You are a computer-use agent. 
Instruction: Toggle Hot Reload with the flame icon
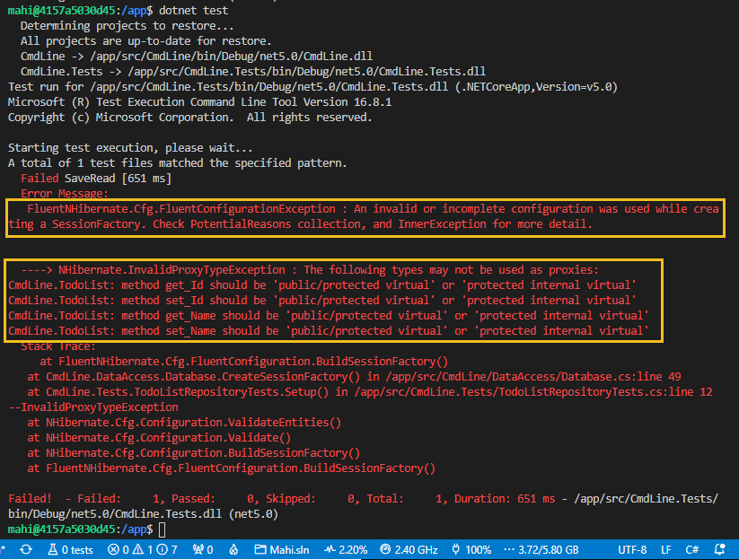tap(233, 549)
